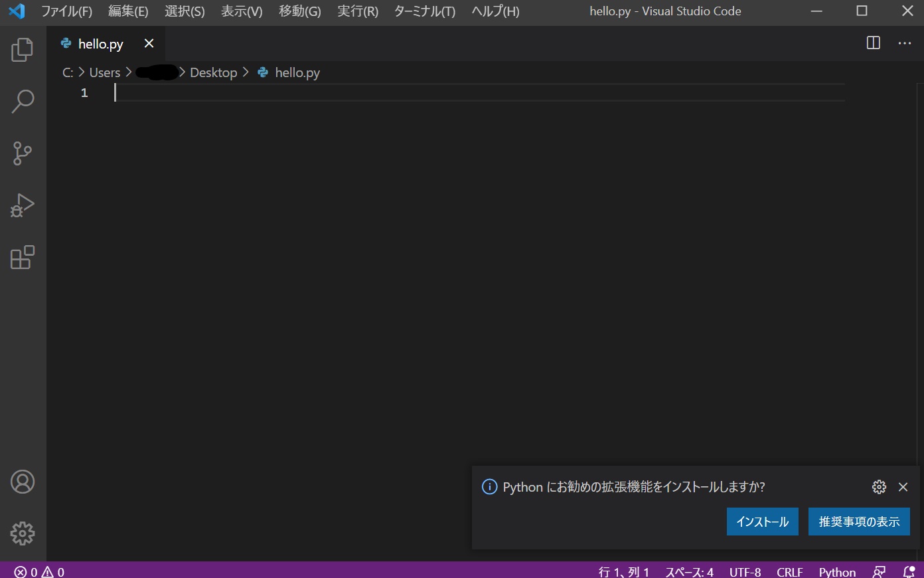
Task: Expand the Desktop breadcrumb item
Action: tap(213, 72)
